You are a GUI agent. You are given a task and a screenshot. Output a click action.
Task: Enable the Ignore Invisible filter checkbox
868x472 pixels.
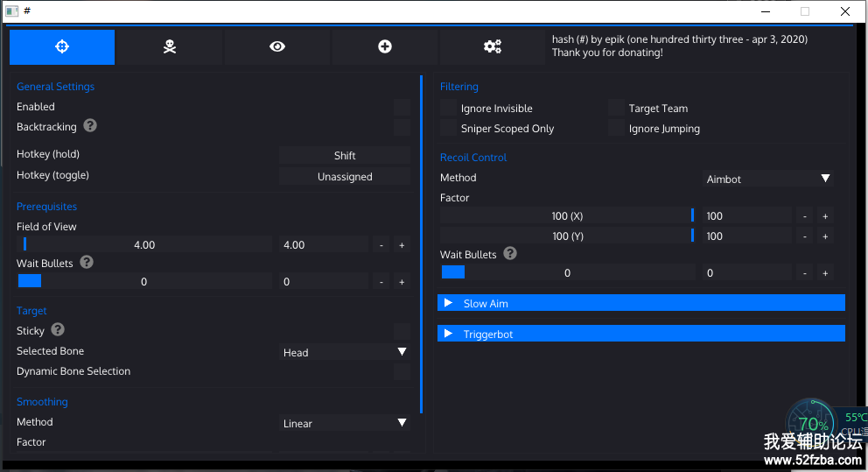tap(448, 109)
